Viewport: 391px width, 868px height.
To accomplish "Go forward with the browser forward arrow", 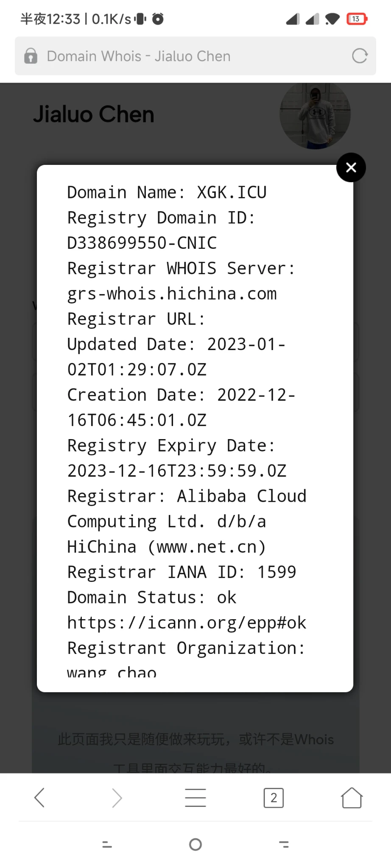I will click(117, 798).
